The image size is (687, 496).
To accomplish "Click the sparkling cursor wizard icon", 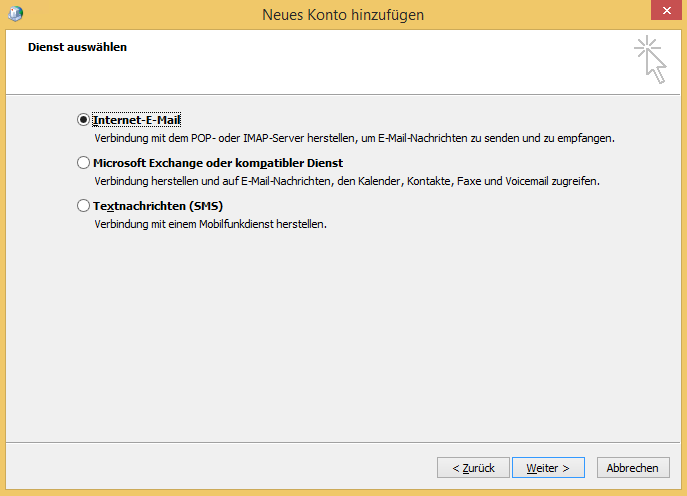I will [x=649, y=59].
